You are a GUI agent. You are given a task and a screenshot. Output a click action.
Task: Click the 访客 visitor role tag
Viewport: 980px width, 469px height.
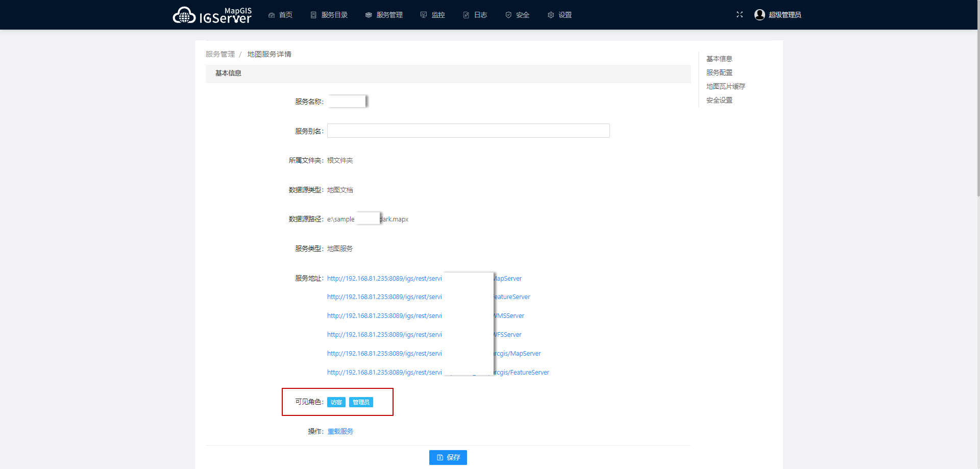[336, 402]
